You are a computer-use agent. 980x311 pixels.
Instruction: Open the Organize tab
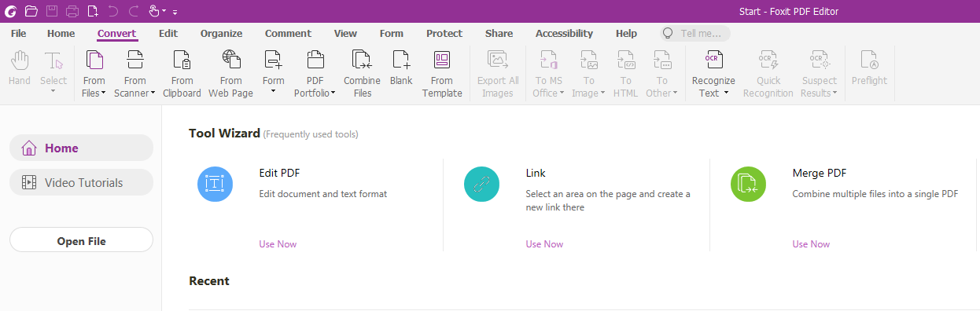(221, 34)
